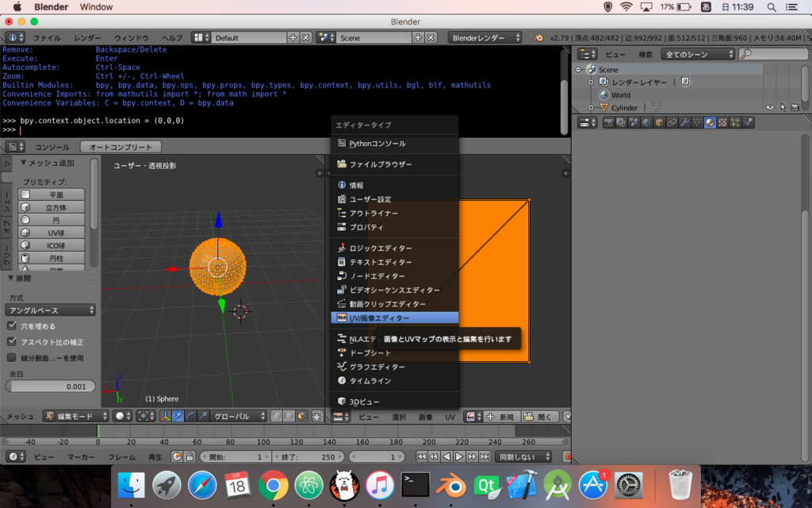812x508 pixels.
Task: Open the pivot point selector
Action: click(146, 416)
